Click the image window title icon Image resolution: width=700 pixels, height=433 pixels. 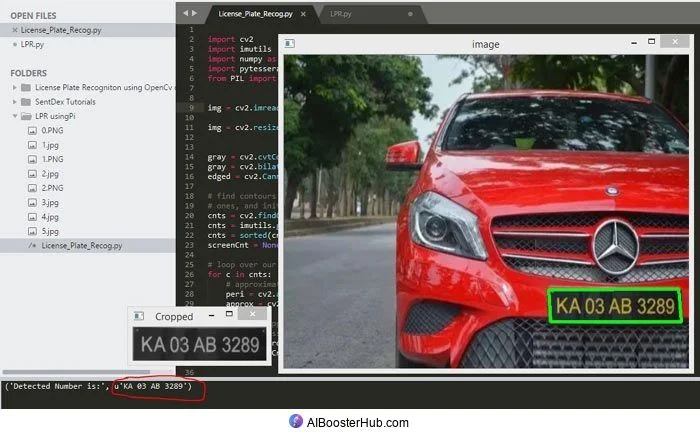click(290, 44)
